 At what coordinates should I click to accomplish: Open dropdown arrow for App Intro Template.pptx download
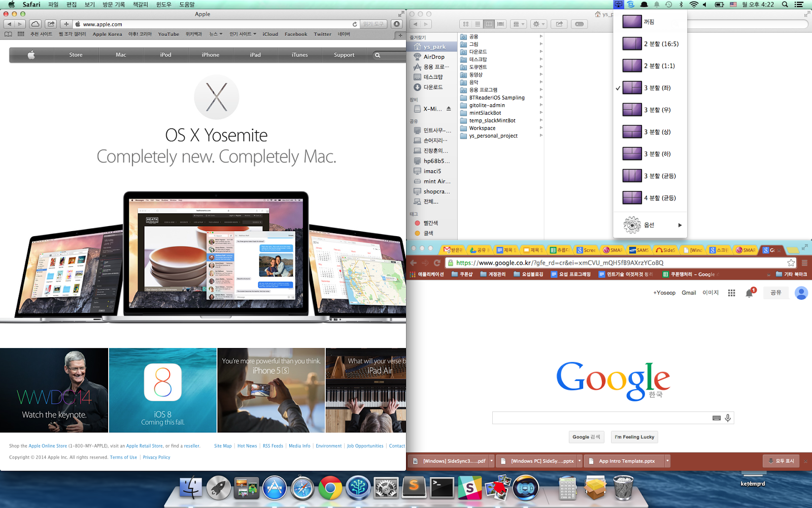(x=667, y=461)
